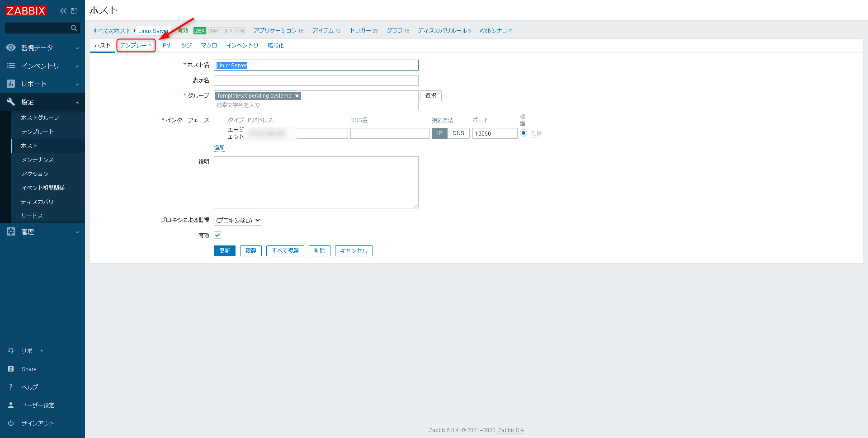The image size is (868, 438).
Task: Click the すべてのホスト breadcrumb link
Action: point(112,31)
